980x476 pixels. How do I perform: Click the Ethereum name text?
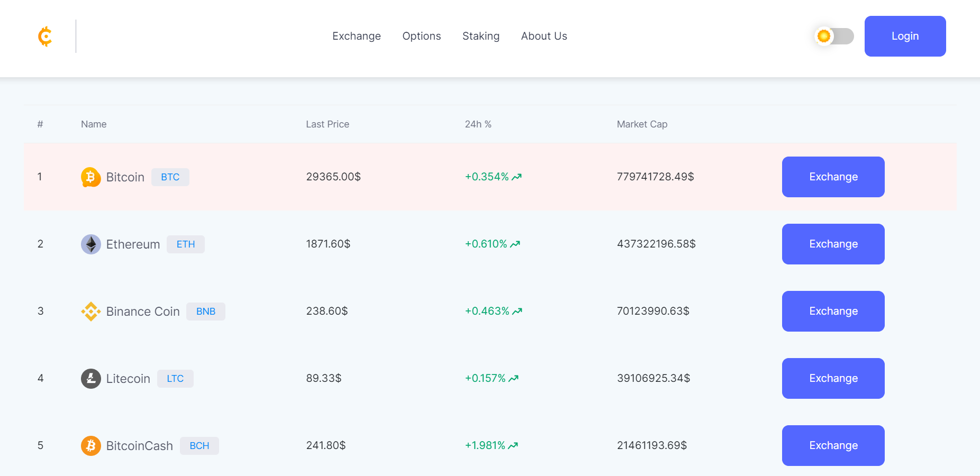coord(133,244)
